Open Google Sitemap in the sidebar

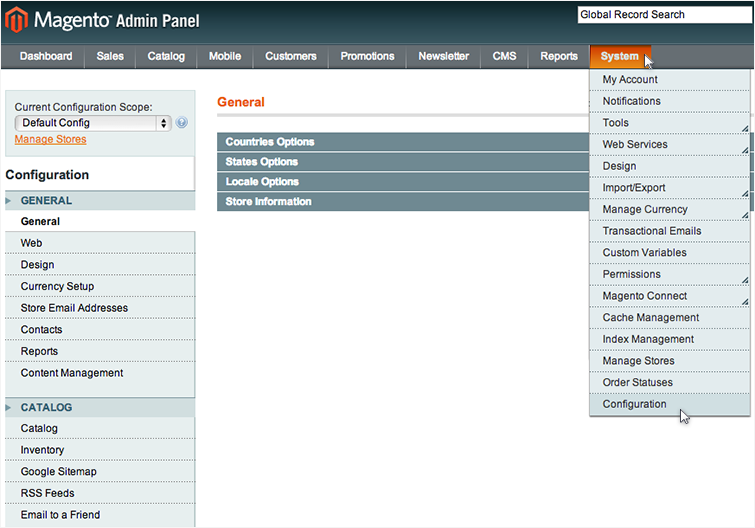[100, 472]
